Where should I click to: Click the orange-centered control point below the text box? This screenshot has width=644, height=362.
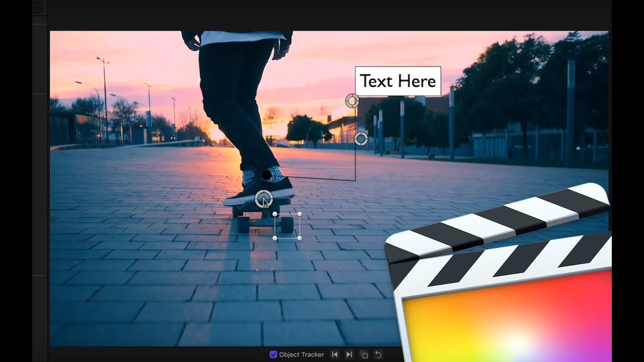point(352,101)
